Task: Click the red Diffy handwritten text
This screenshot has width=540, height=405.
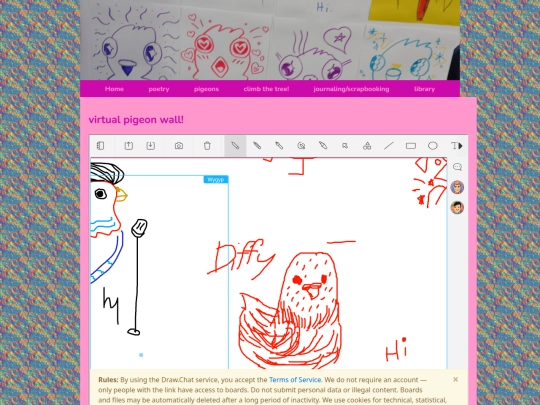Action: [x=241, y=258]
